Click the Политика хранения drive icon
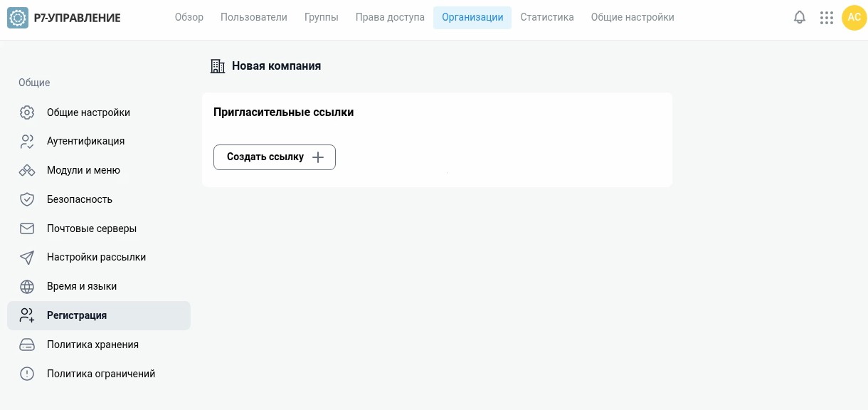Image resolution: width=868 pixels, height=410 pixels. coord(27,345)
